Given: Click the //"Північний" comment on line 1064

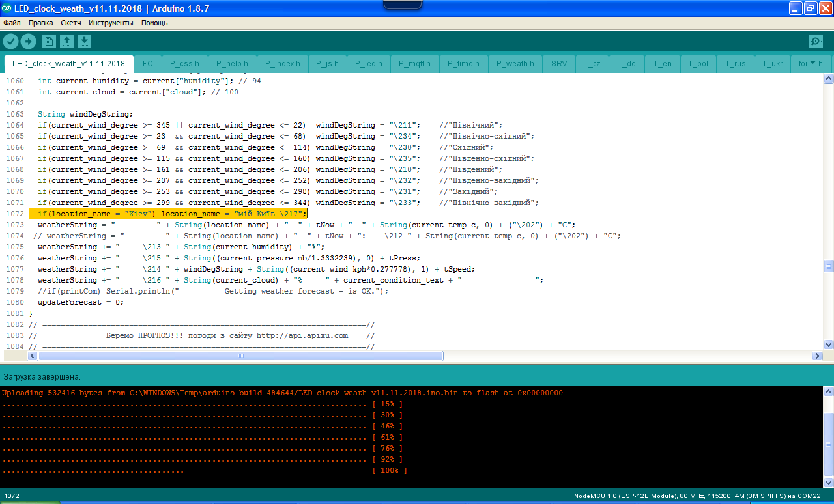Looking at the screenshot, I should click(x=470, y=125).
